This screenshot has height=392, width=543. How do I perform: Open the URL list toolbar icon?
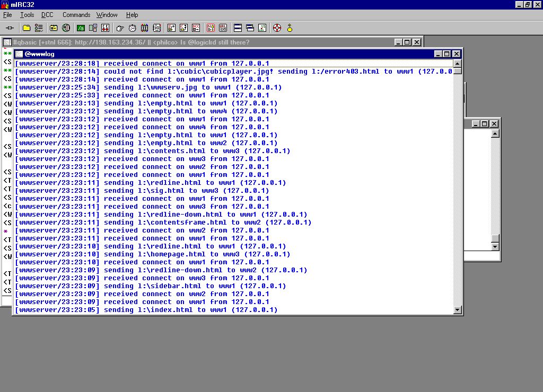[223, 28]
